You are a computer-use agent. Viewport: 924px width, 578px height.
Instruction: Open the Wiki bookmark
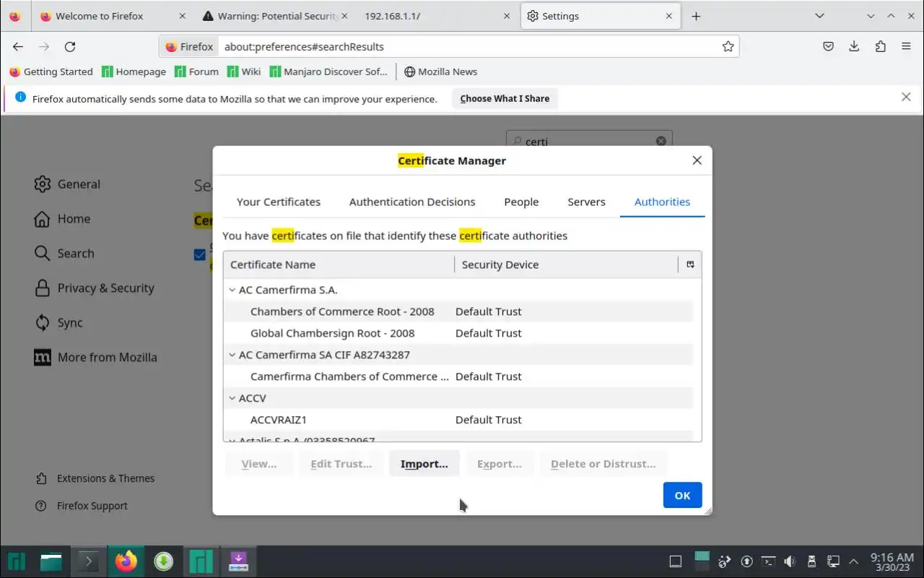pyautogui.click(x=244, y=72)
